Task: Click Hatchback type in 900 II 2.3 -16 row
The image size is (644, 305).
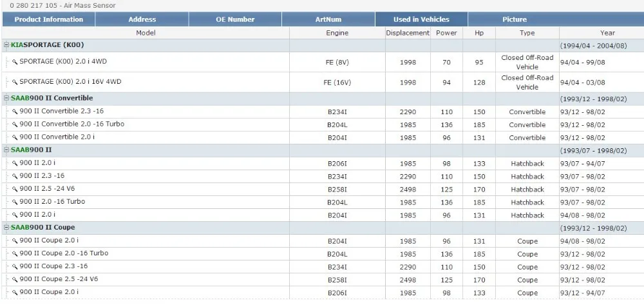Action: pyautogui.click(x=527, y=176)
